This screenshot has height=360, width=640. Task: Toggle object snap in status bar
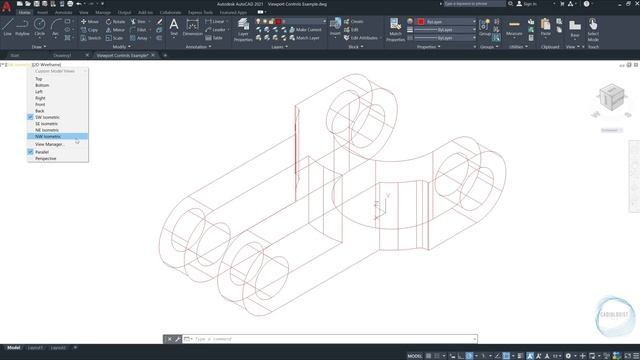pyautogui.click(x=506, y=356)
